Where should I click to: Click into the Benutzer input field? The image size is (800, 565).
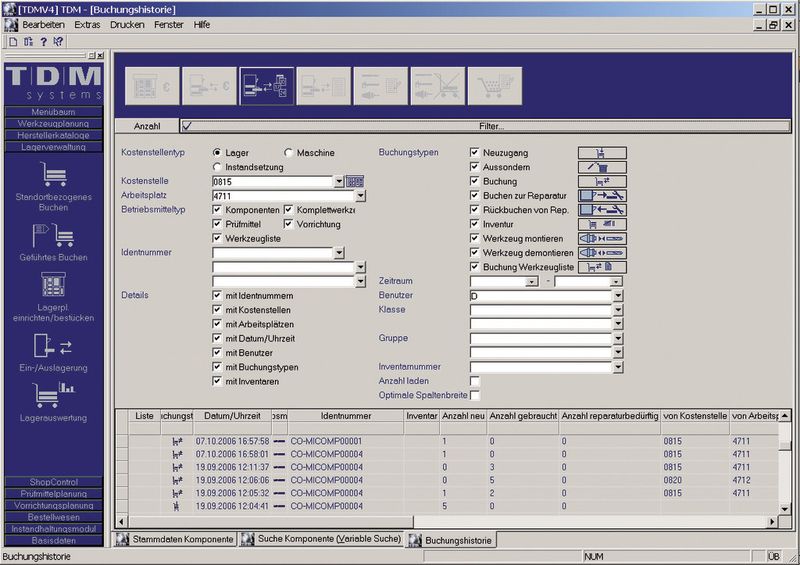coord(541,296)
